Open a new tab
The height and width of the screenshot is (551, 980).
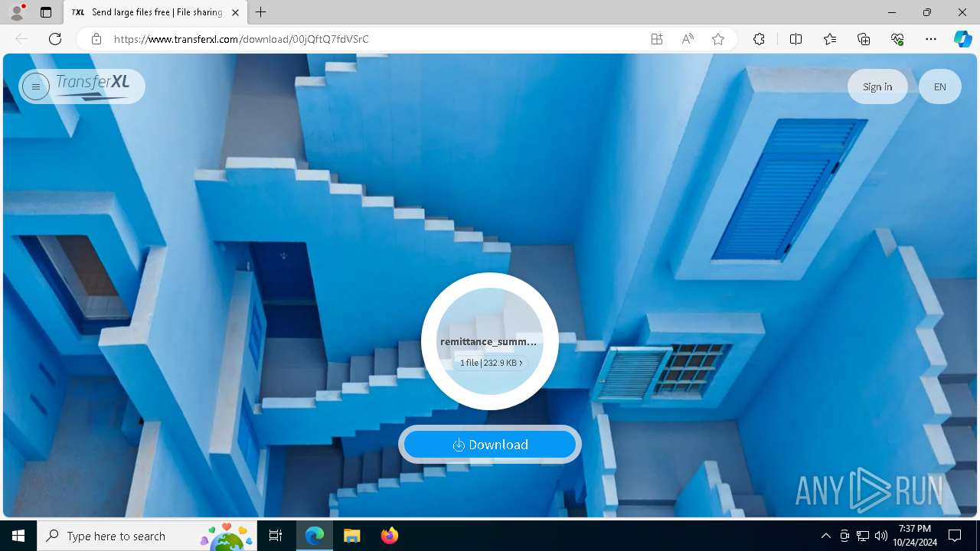[x=261, y=12]
